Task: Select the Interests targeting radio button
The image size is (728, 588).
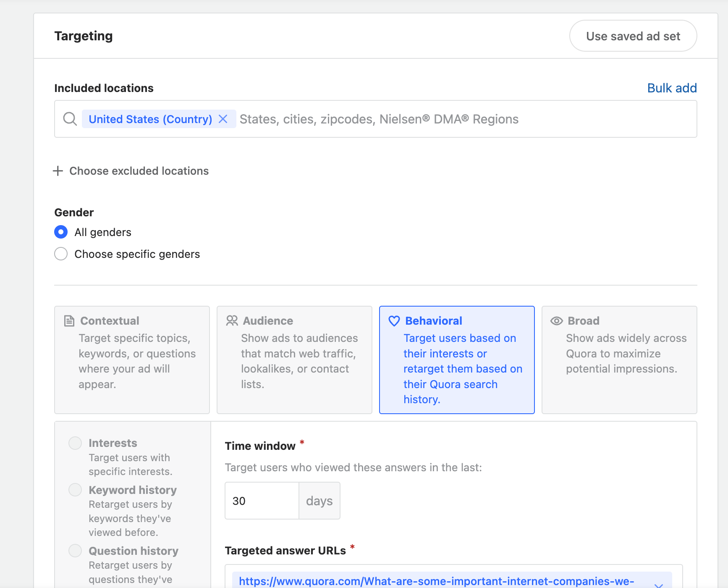Action: click(75, 443)
